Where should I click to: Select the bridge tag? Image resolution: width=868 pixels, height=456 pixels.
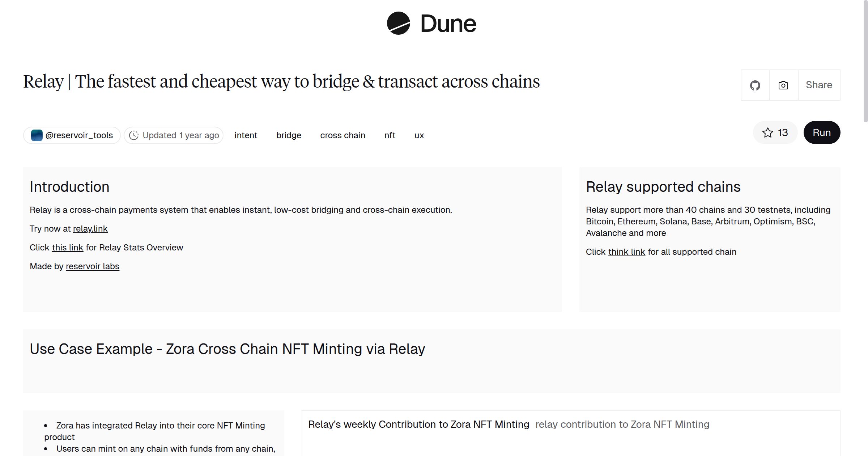point(288,135)
